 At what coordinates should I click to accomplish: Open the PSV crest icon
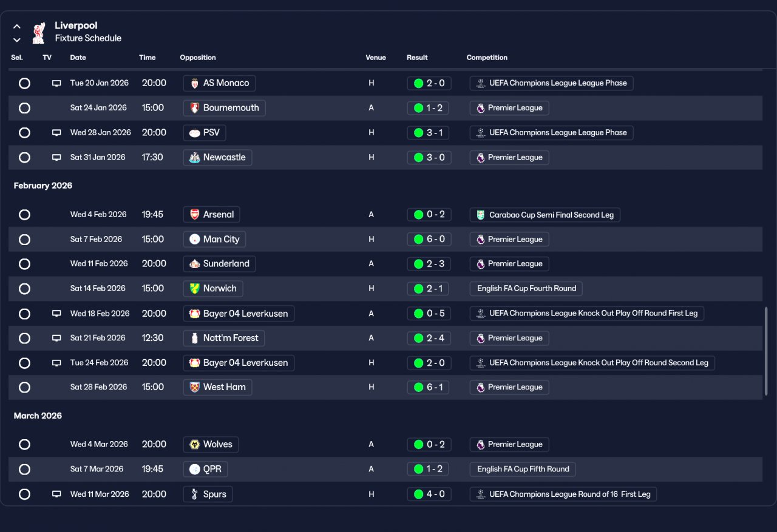point(194,133)
